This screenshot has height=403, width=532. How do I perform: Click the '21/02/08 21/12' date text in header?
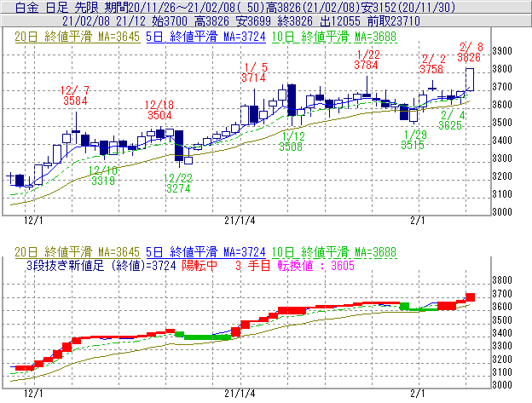[x=104, y=21]
